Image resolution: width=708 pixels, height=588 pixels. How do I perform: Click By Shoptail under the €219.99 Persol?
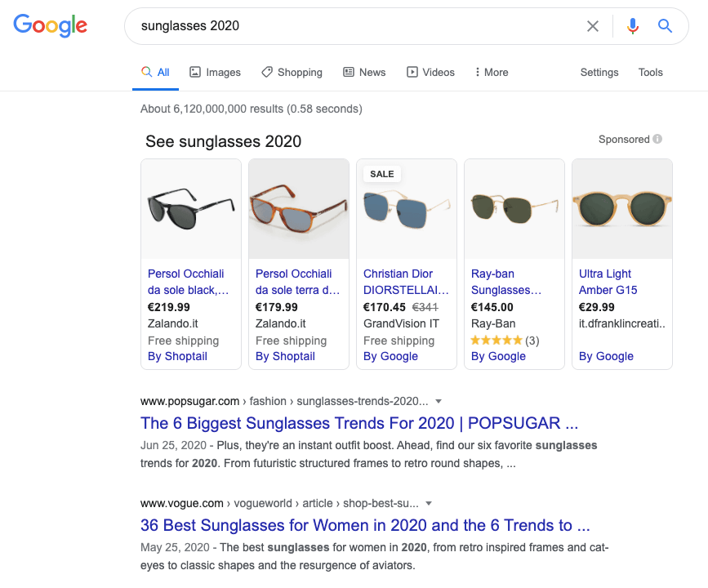click(x=177, y=356)
